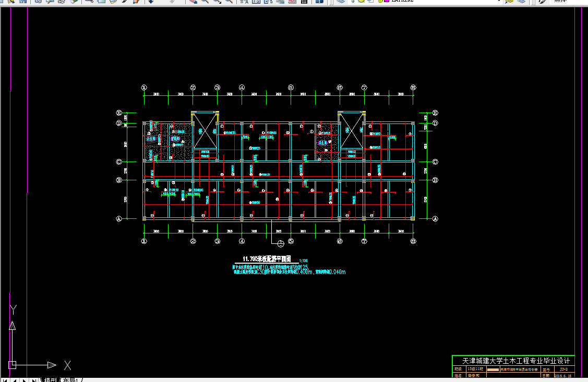The height and width of the screenshot is (382, 588).
Task: Click the Save floppy disk icon
Action: [23, 2]
